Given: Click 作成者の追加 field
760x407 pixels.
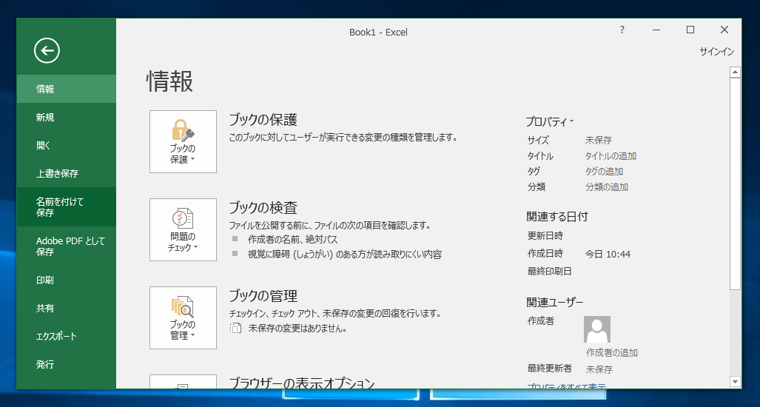Looking at the screenshot, I should click(x=612, y=353).
